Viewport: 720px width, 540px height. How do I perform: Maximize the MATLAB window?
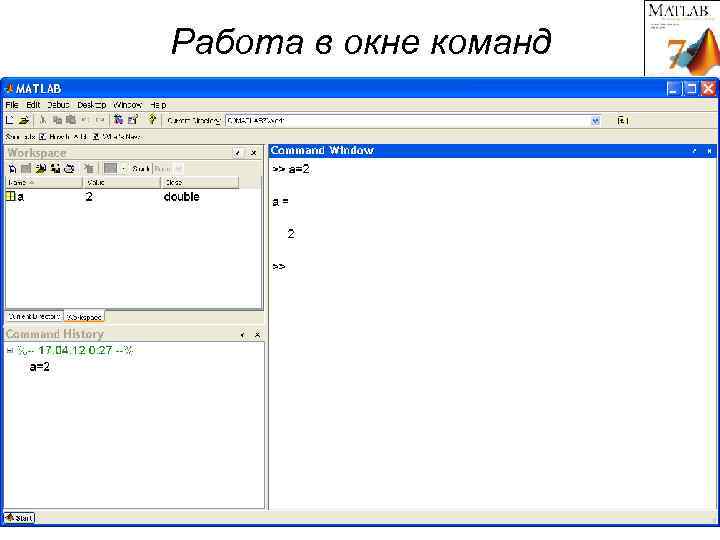[x=691, y=89]
